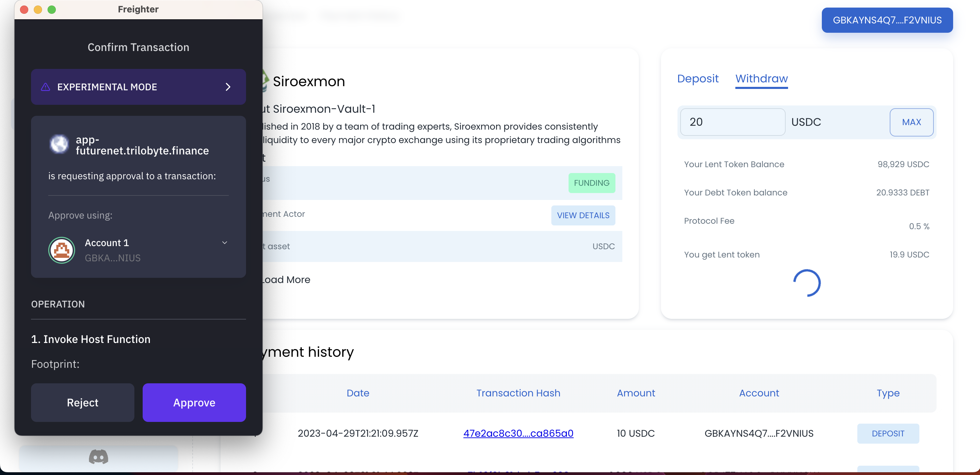This screenshot has height=475, width=980.
Task: Click the loading spinner in Withdraw panel
Action: pos(807,283)
